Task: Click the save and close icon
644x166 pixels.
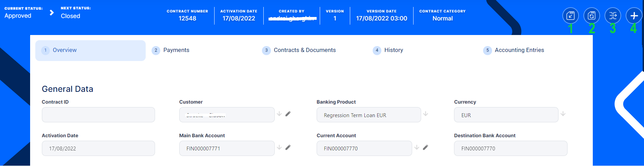Action: coord(570,16)
